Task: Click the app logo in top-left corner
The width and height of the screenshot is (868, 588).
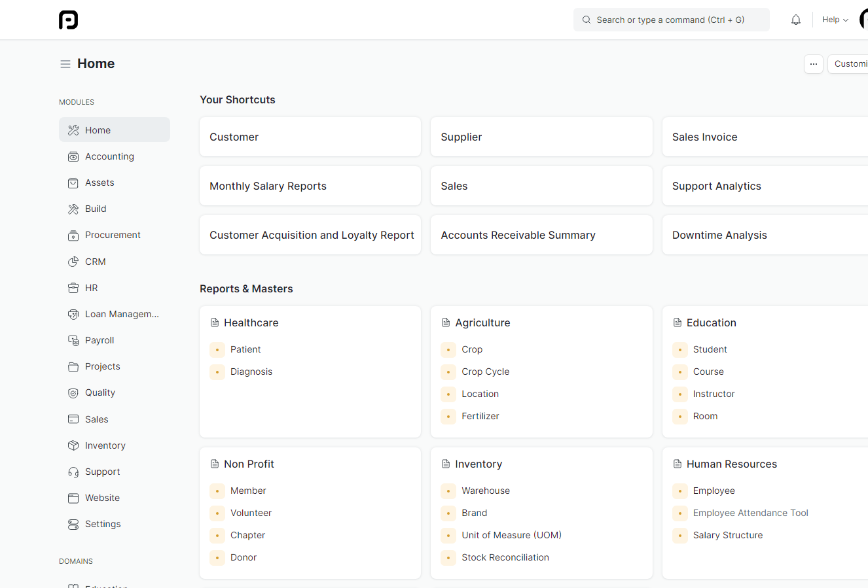Action: coord(68,20)
